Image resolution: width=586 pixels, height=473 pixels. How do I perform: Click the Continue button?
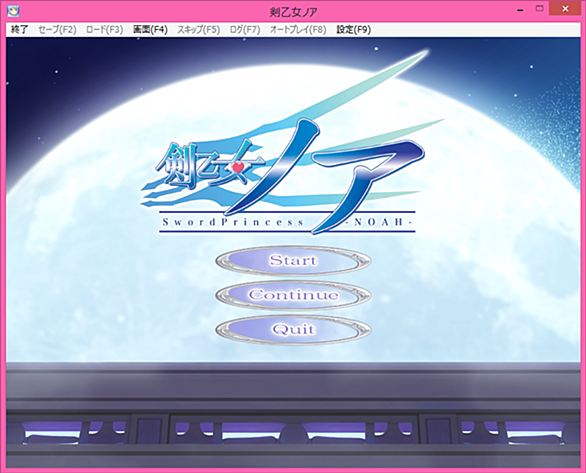[x=293, y=295]
